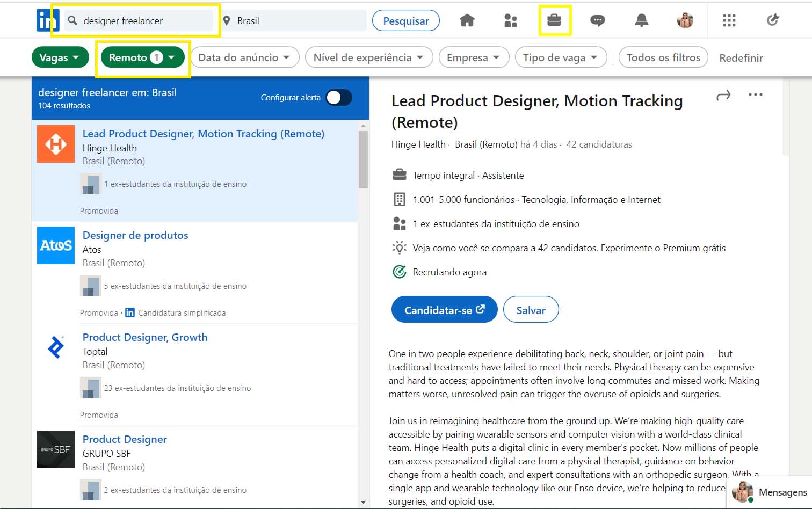Share the job via the forward arrow

click(x=723, y=94)
